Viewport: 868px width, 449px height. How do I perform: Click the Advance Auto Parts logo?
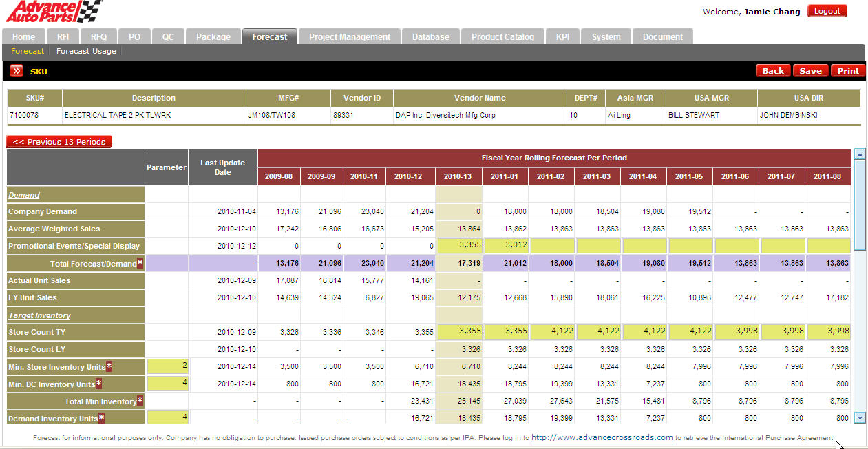coord(54,12)
